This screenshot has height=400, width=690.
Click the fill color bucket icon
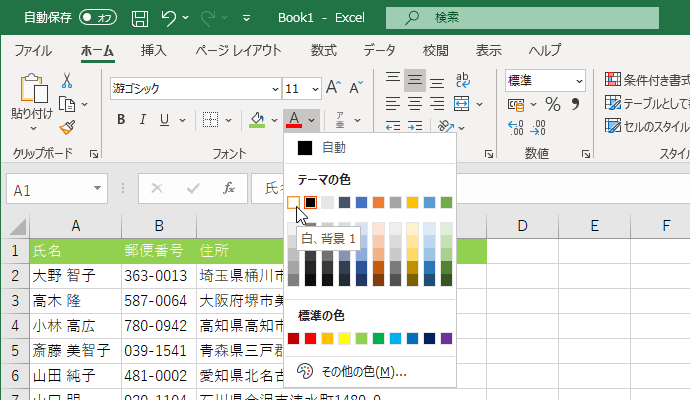[257, 120]
